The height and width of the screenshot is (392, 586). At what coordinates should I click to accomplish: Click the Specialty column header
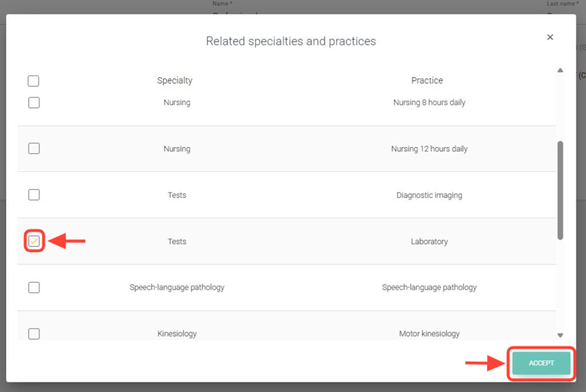175,81
